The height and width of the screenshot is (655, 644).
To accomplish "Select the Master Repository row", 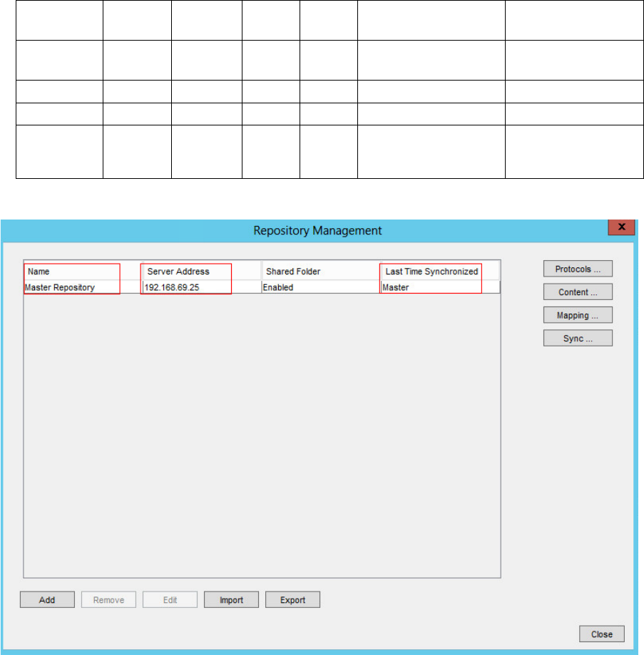I will pyautogui.click(x=262, y=287).
